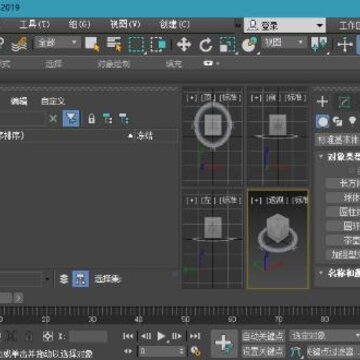Choose the rectangular selection region tool

click(x=137, y=44)
